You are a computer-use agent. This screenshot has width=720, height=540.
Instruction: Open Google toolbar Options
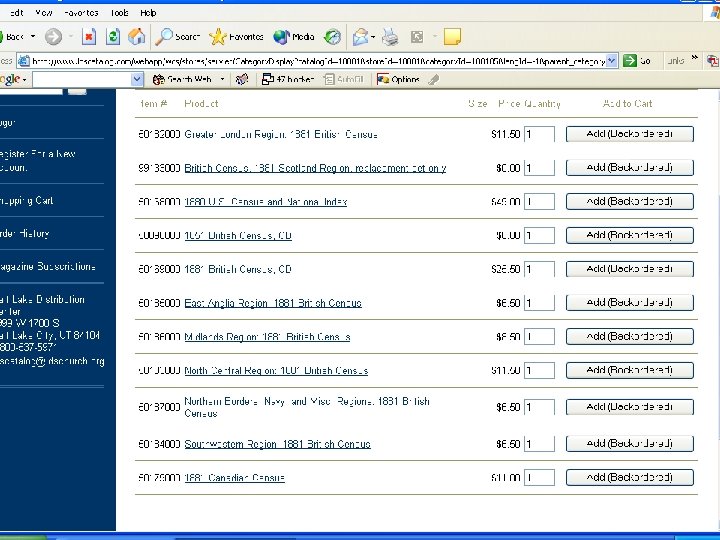coord(398,79)
